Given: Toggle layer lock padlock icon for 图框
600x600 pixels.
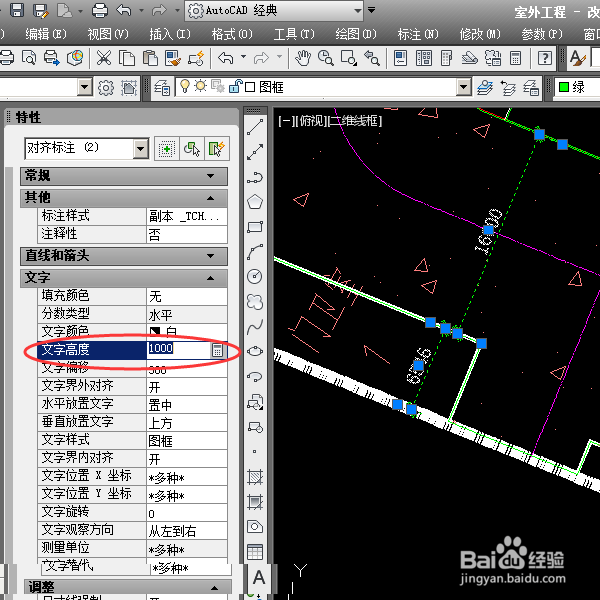Looking at the screenshot, I should (235, 86).
